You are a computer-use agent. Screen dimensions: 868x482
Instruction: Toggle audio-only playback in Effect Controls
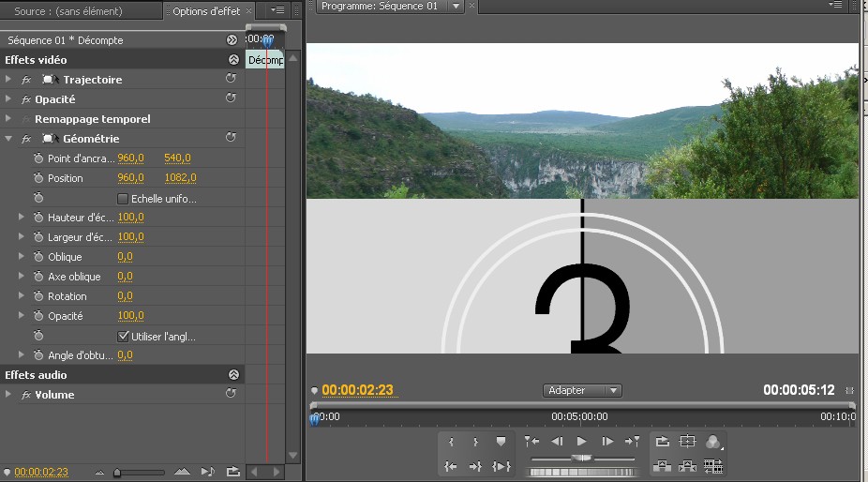point(207,472)
